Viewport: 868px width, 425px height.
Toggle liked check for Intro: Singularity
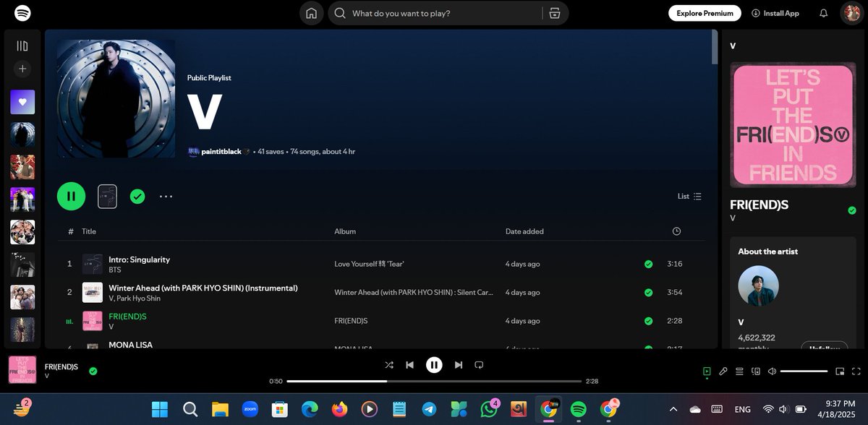[648, 264]
